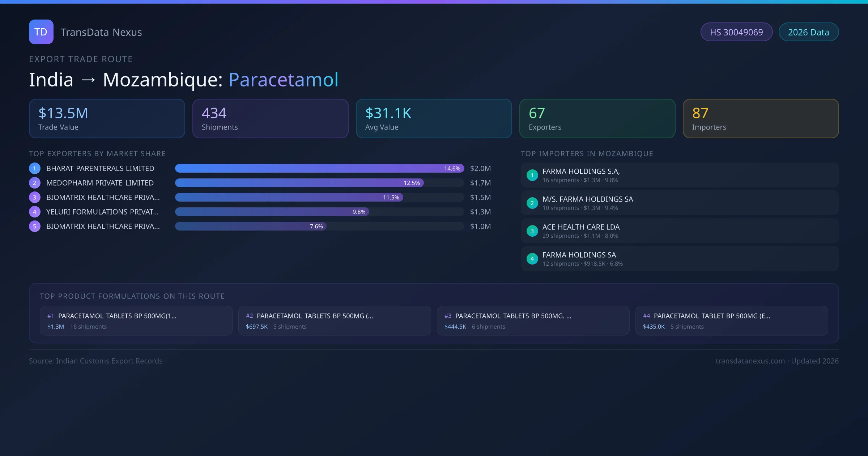This screenshot has height=456, width=868.
Task: Click the TD logo icon
Action: click(41, 32)
